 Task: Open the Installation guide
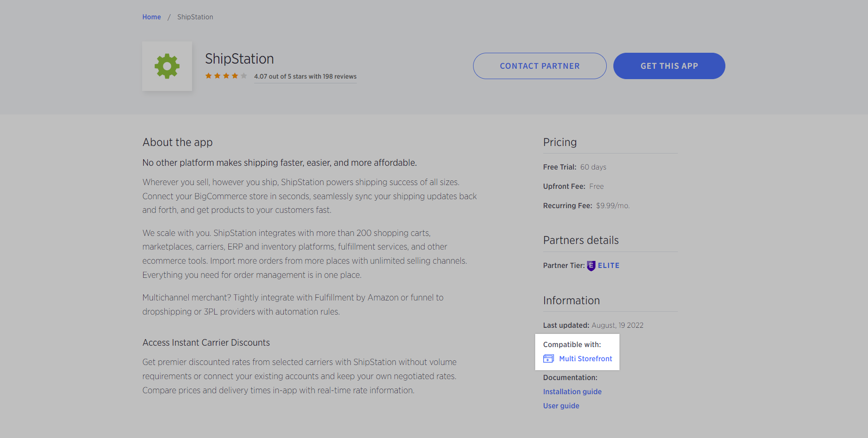[x=572, y=391]
